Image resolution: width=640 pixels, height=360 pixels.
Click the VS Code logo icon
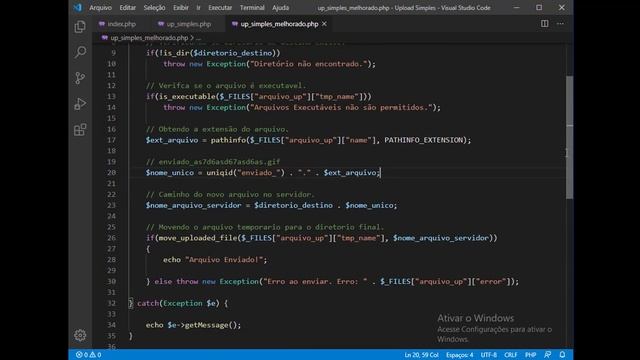pyautogui.click(x=77, y=7)
